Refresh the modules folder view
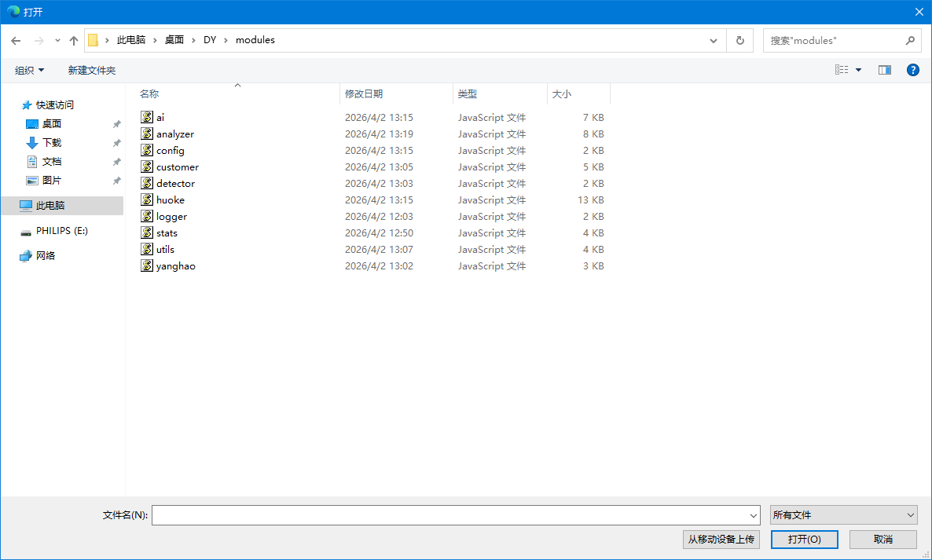Viewport: 932px width, 560px height. point(739,40)
